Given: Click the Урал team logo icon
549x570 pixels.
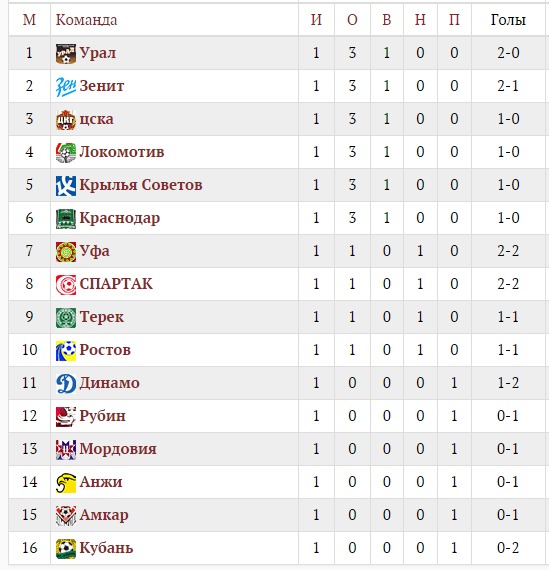Looking at the screenshot, I should coord(66,53).
